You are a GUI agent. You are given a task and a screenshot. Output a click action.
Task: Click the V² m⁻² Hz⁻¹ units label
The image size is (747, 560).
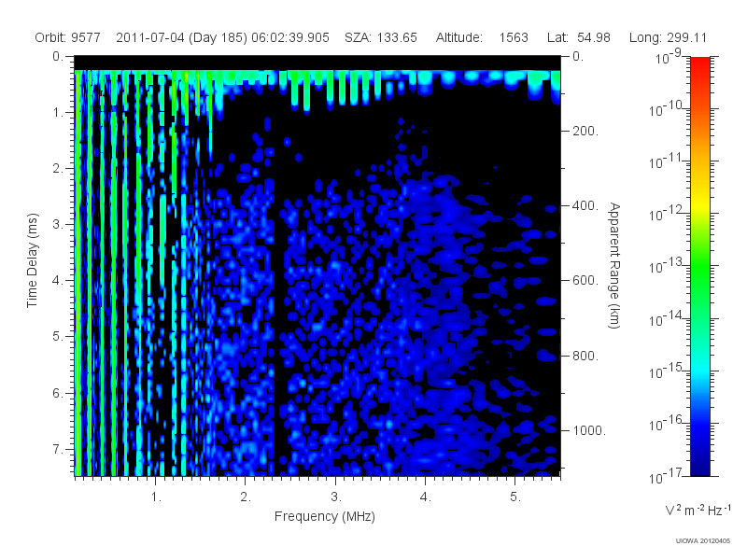tap(698, 510)
